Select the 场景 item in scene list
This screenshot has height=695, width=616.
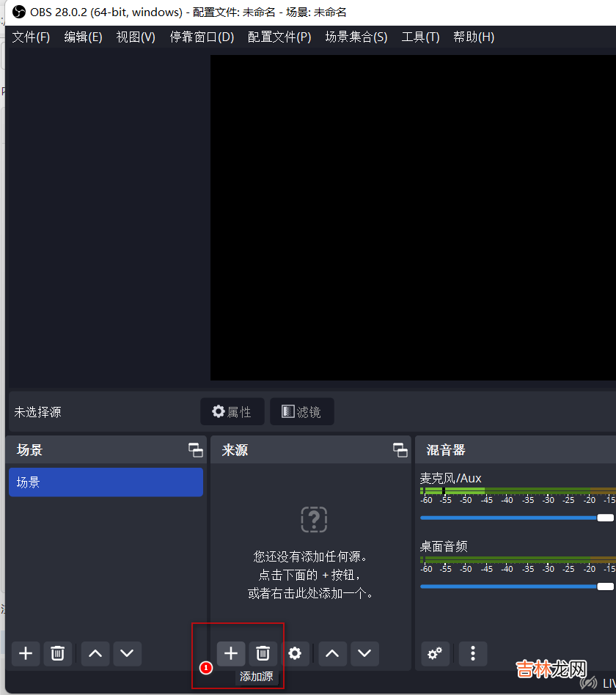[x=106, y=482]
